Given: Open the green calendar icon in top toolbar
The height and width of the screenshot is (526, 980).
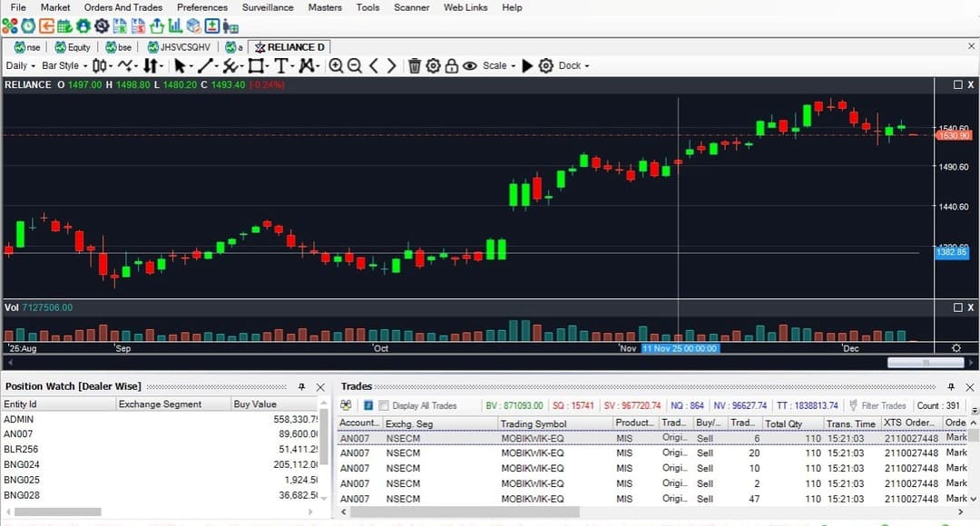Looking at the screenshot, I should point(64,26).
